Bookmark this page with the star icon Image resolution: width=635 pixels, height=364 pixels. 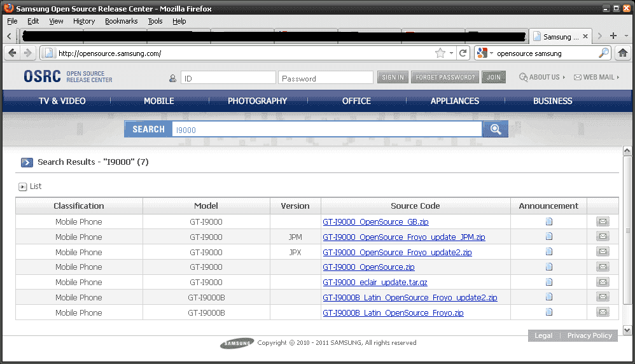click(440, 53)
